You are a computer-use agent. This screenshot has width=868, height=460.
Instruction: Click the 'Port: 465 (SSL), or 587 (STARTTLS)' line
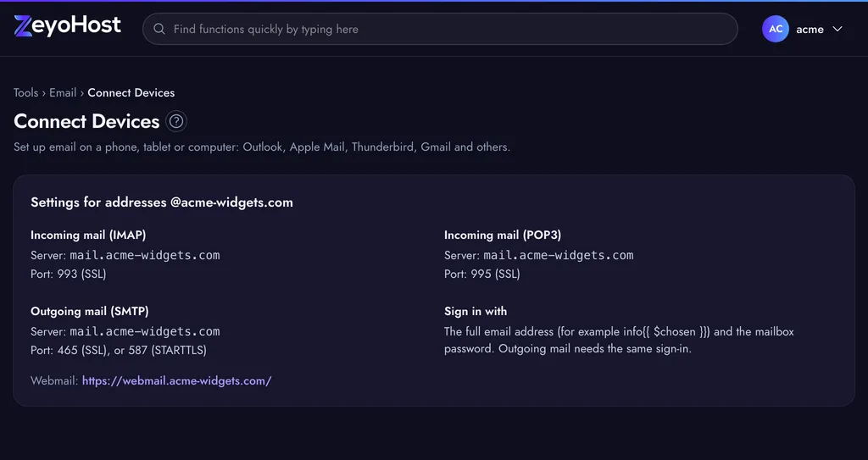coord(119,350)
